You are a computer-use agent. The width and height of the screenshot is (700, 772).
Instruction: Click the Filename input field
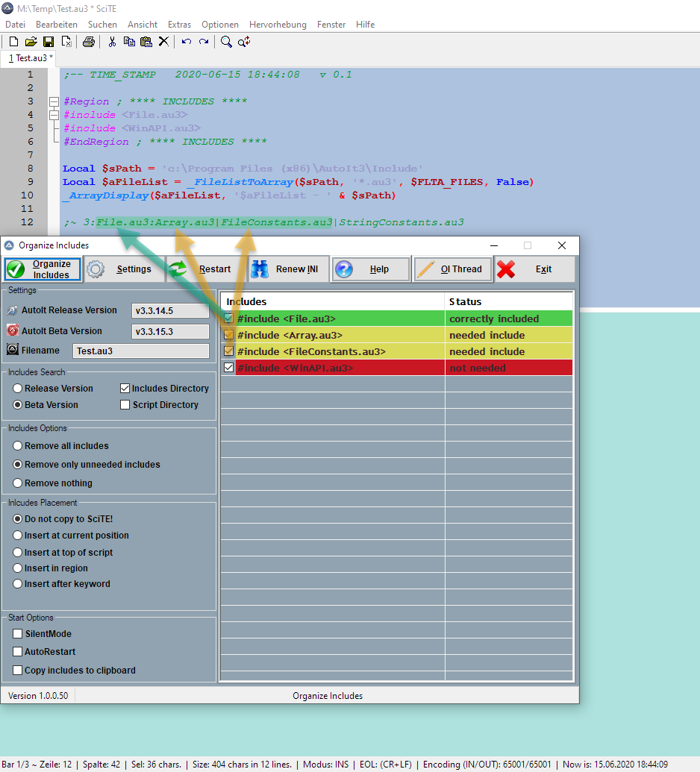140,351
